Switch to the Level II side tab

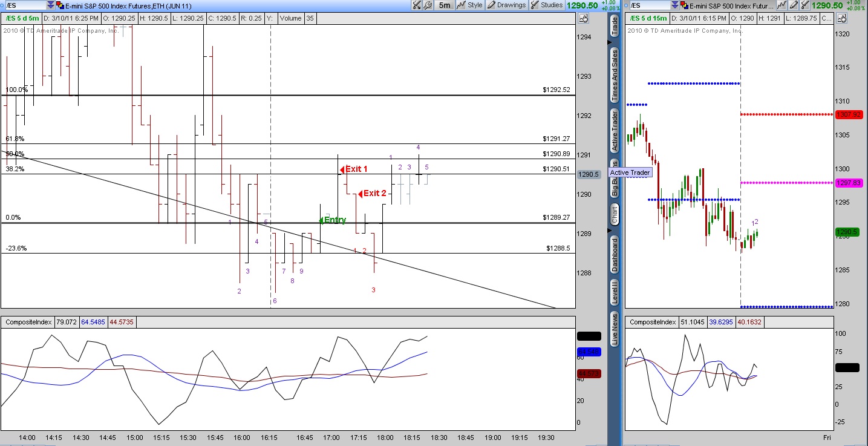pyautogui.click(x=615, y=292)
